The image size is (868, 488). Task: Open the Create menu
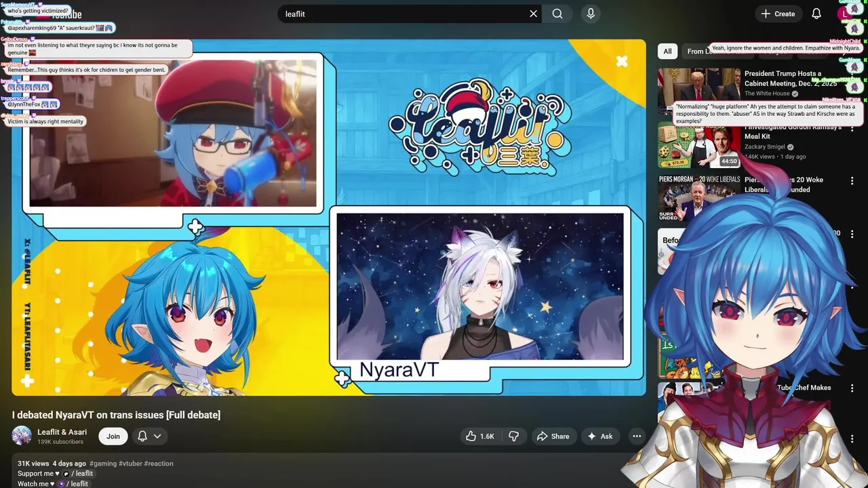[778, 14]
